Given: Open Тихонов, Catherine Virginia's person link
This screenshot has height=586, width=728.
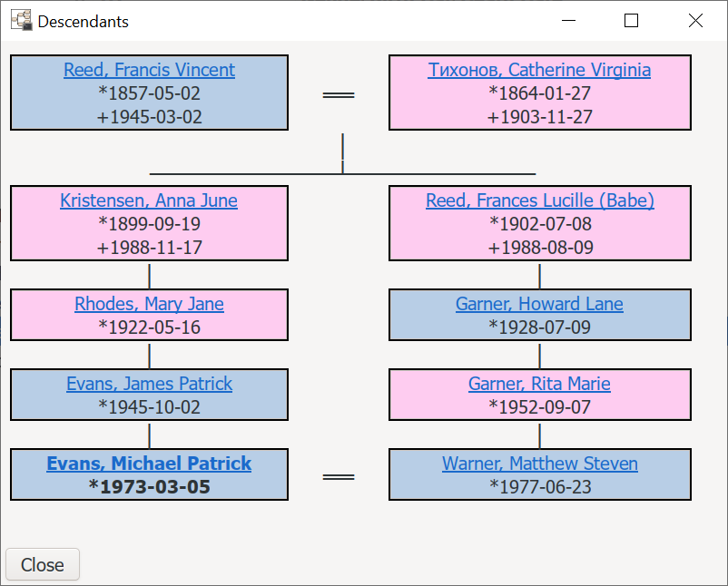Looking at the screenshot, I should click(x=539, y=70).
